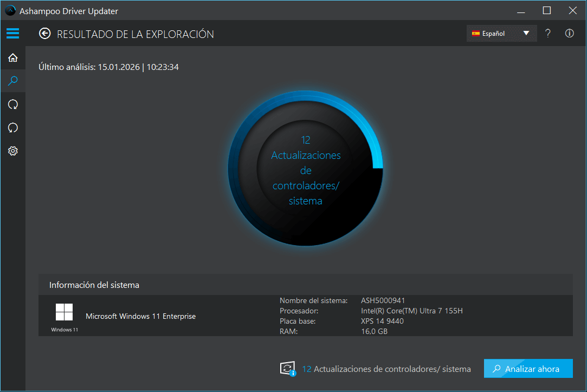This screenshot has height=392, width=587.
Task: Show app info via circled i icon
Action: point(569,34)
